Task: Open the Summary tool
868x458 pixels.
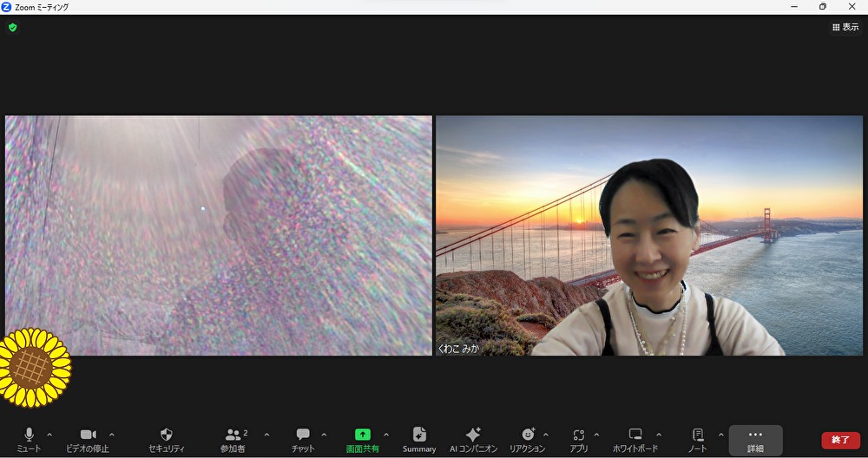Action: point(419,439)
